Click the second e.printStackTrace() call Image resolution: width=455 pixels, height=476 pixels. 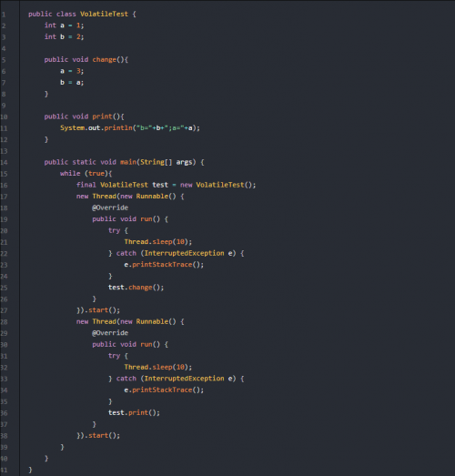coord(164,390)
